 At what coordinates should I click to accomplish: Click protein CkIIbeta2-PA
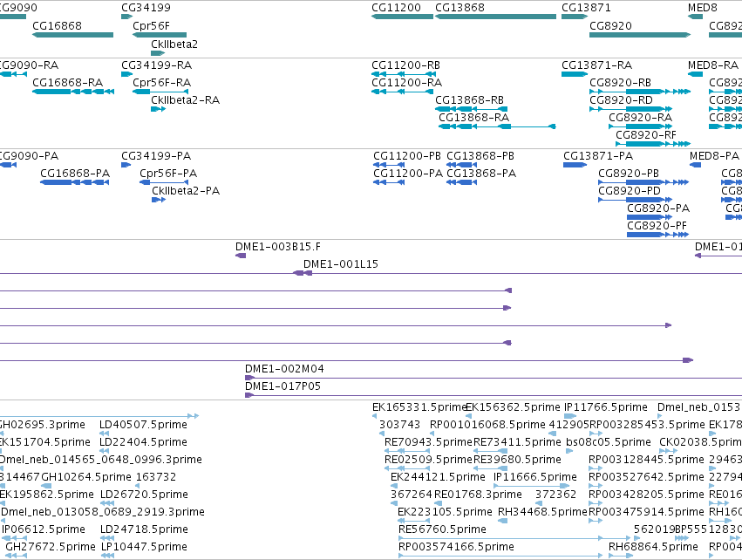pos(186,191)
